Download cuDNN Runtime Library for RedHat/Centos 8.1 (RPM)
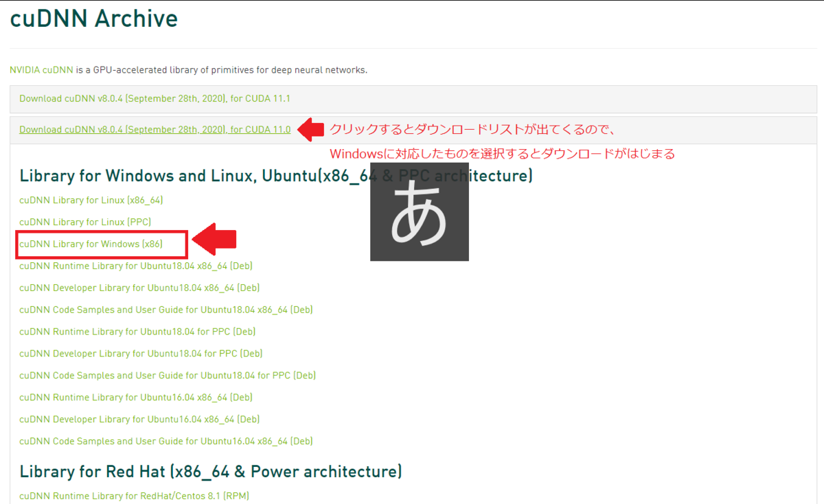The width and height of the screenshot is (824, 504). click(134, 496)
